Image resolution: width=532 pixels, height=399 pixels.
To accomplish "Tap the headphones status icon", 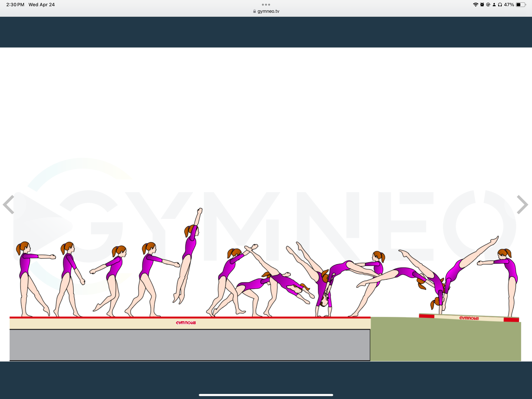I will pyautogui.click(x=500, y=4).
